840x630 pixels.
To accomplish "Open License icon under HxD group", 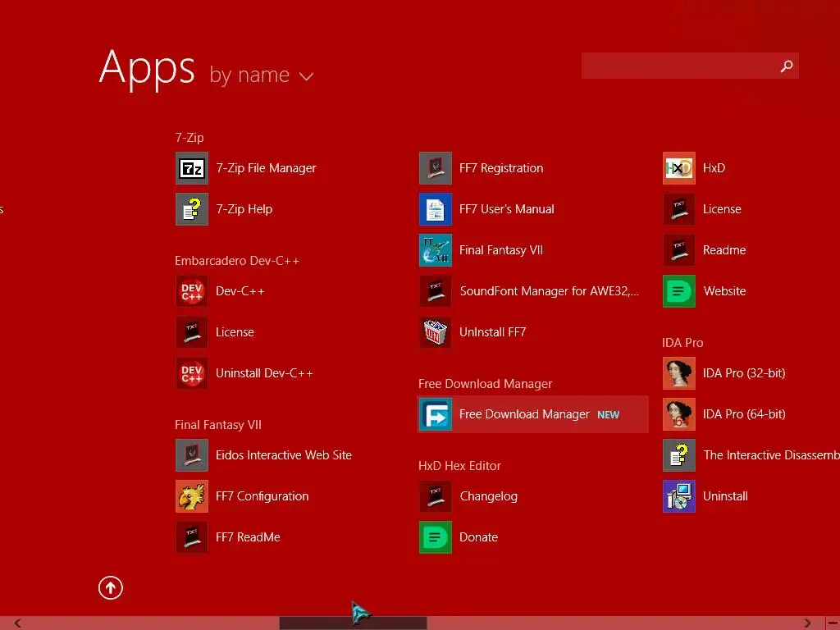I will (679, 209).
